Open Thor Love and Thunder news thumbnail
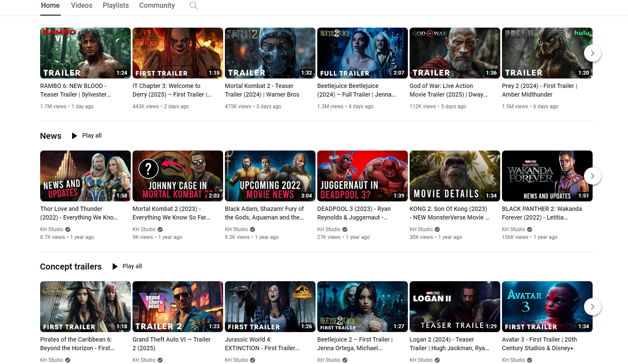The height and width of the screenshot is (364, 628). [85, 176]
